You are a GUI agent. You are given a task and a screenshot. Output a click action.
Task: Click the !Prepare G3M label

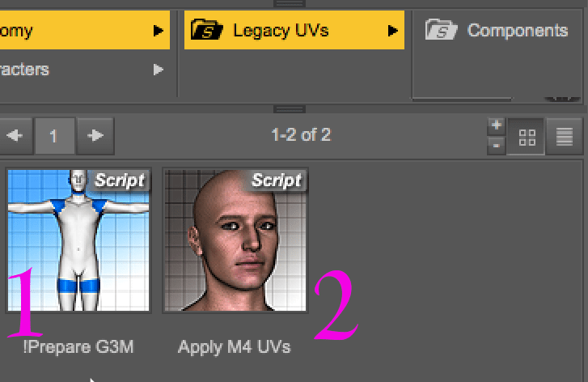[78, 347]
